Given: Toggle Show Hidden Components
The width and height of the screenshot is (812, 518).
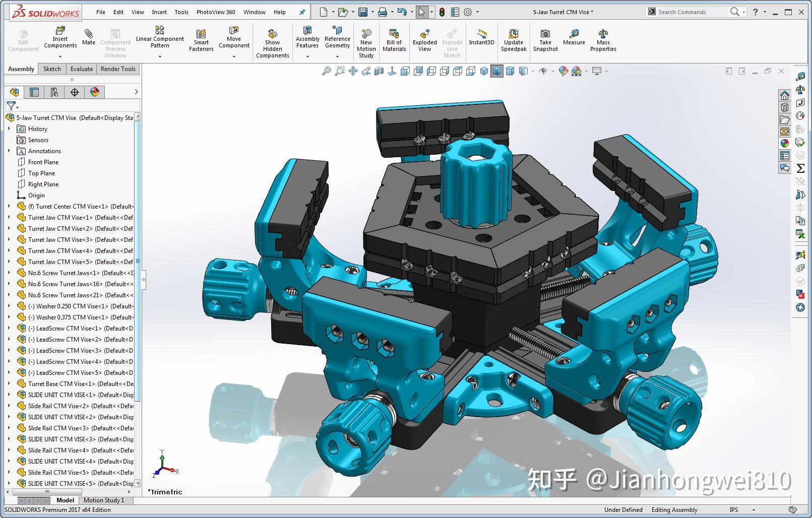Looking at the screenshot, I should click(272, 39).
